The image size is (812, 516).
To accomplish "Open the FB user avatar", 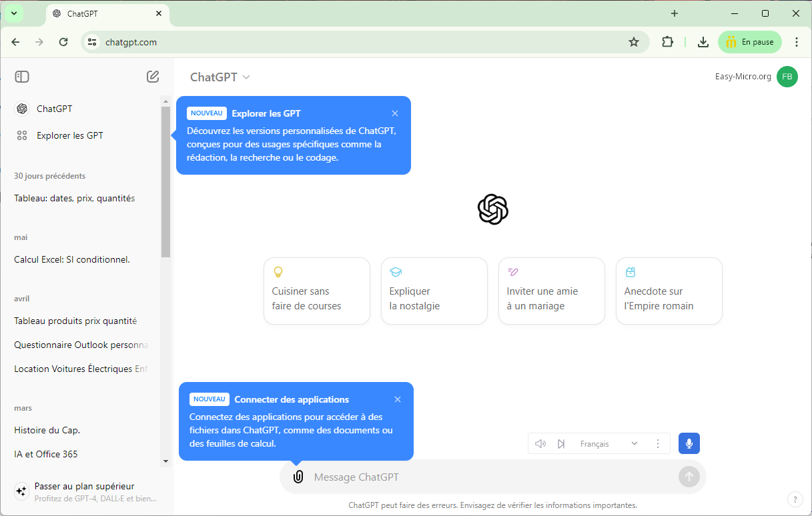I will (787, 77).
